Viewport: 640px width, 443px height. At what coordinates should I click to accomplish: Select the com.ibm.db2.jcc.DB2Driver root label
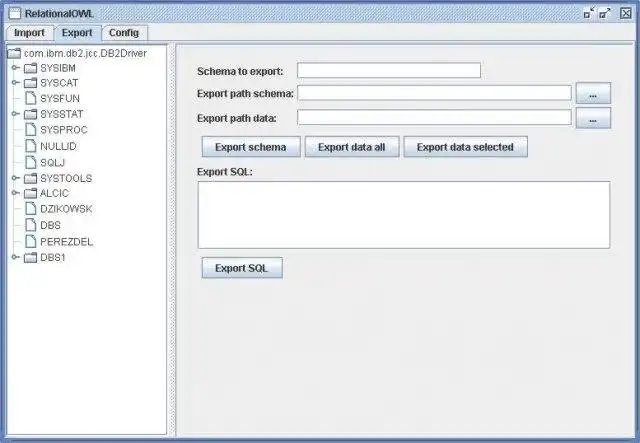pyautogui.click(x=85, y=53)
